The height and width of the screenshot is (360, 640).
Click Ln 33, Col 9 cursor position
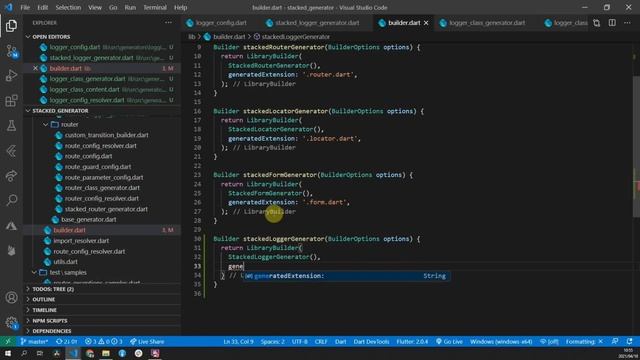click(x=238, y=341)
